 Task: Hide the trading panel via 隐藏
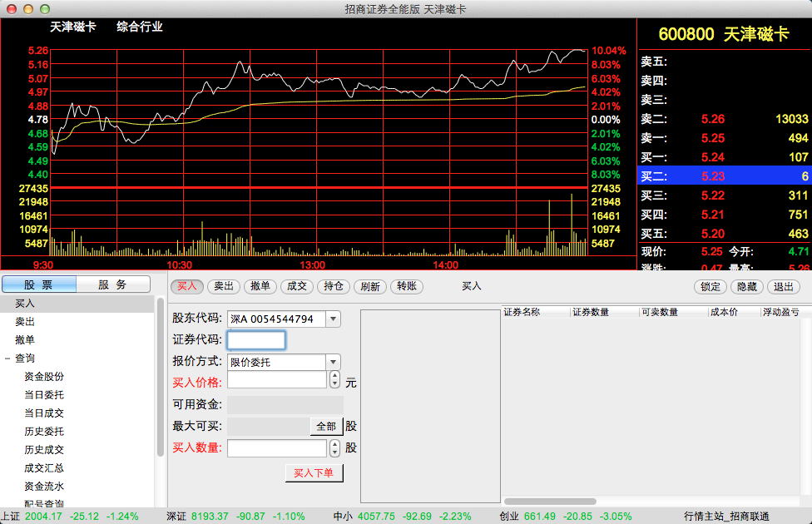pos(746,286)
